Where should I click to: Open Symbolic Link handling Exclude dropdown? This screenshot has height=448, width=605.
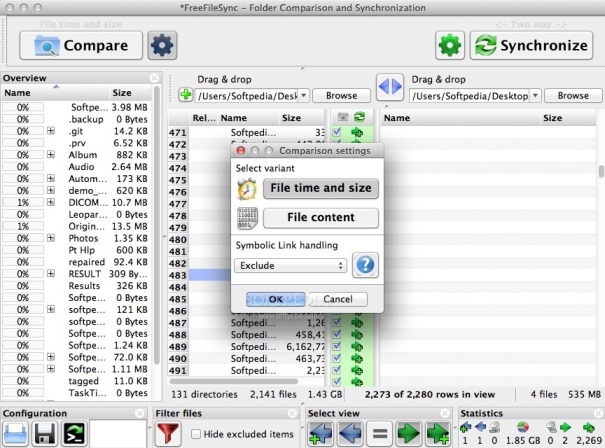pos(291,265)
